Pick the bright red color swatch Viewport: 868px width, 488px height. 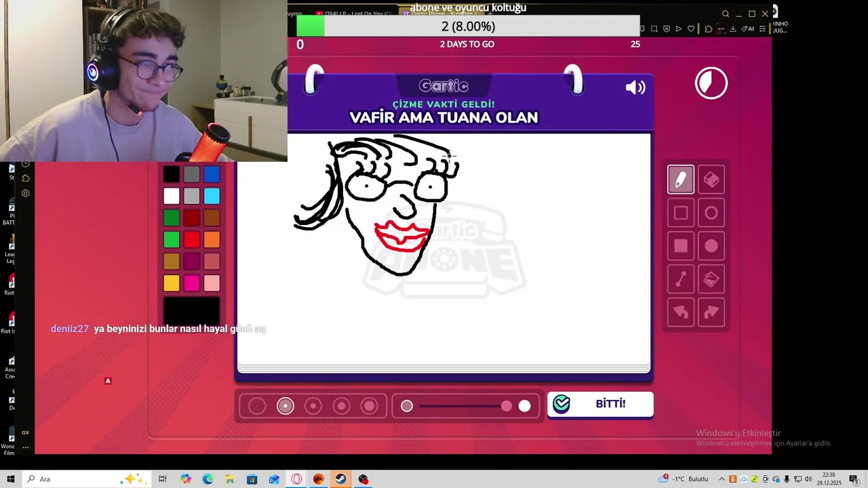(192, 239)
